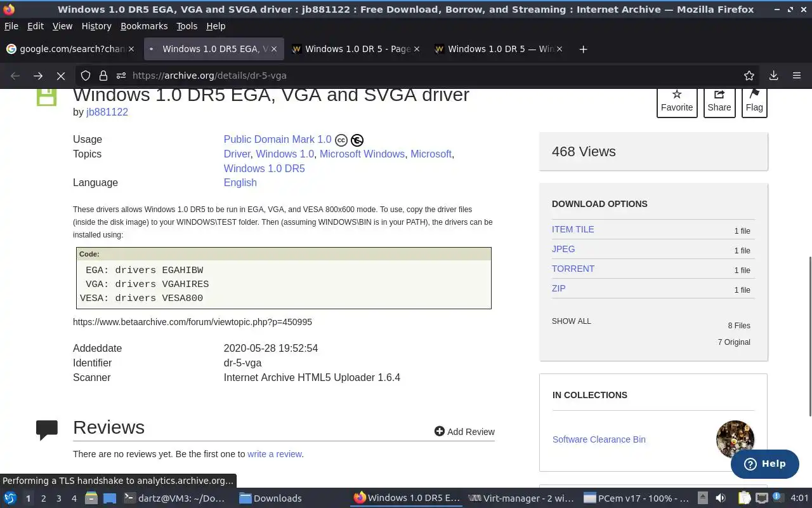Click the eject removable media tray icon
Image resolution: width=812 pixels, height=508 pixels.
(x=702, y=498)
